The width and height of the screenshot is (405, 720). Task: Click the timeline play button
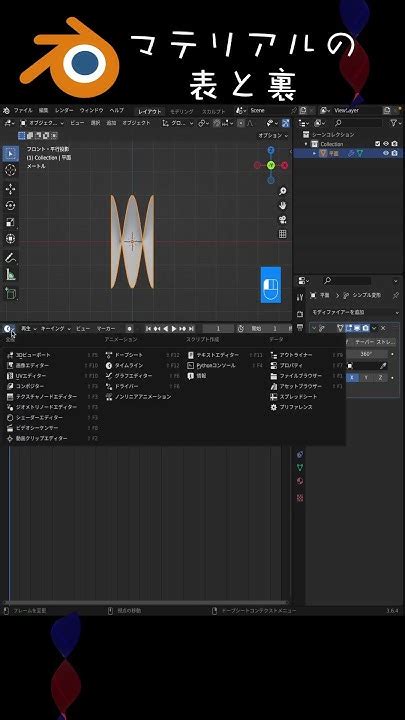[x=174, y=328]
